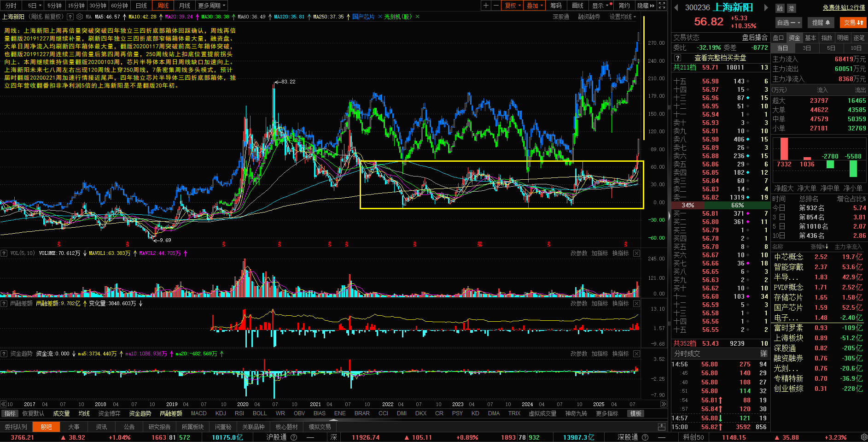Remove the 光刻机(胶) overlay with its X

pos(417,17)
